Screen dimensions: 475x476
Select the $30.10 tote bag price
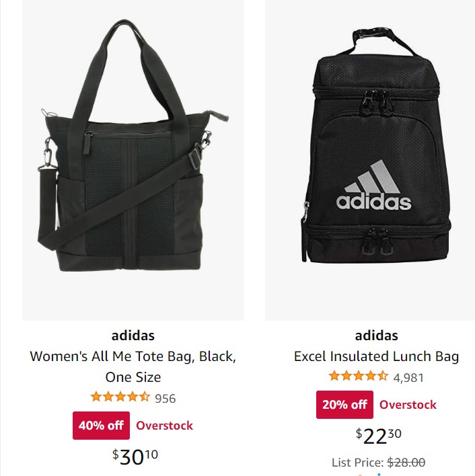135,457
